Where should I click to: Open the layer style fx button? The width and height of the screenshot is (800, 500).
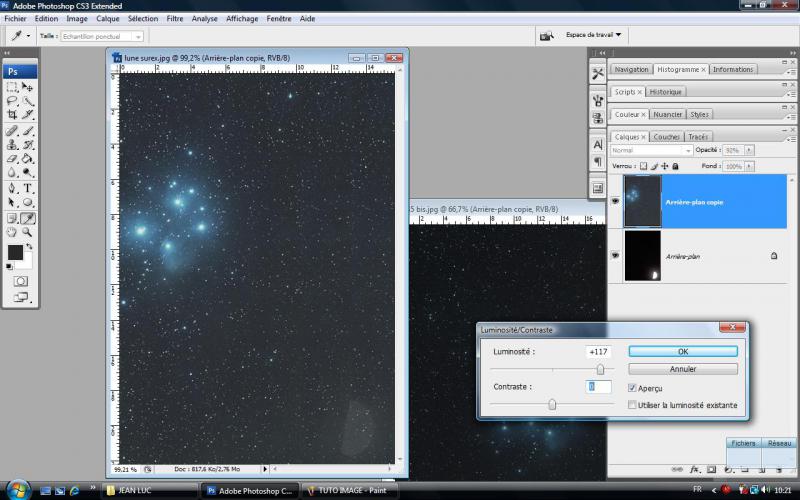695,468
